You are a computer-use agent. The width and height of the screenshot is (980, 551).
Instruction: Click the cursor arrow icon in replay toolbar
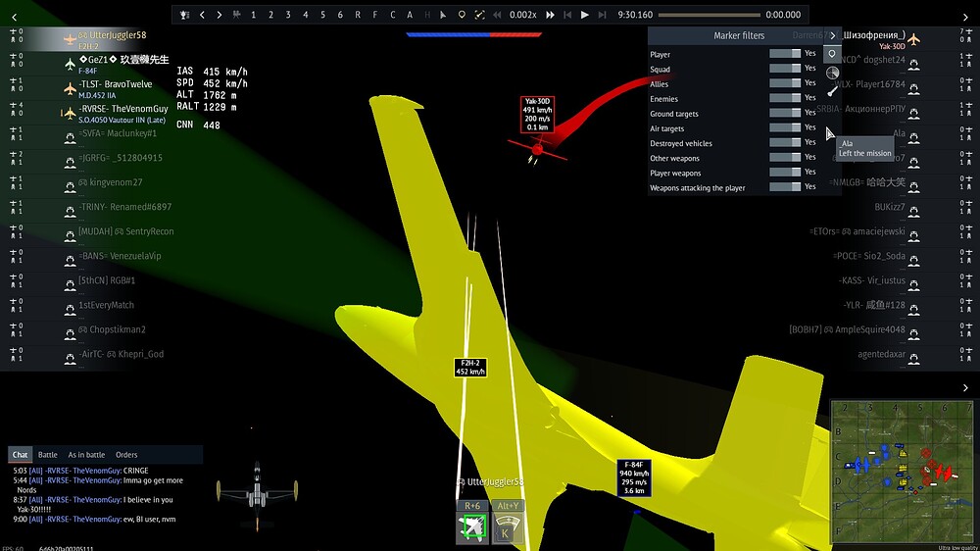pyautogui.click(x=443, y=15)
